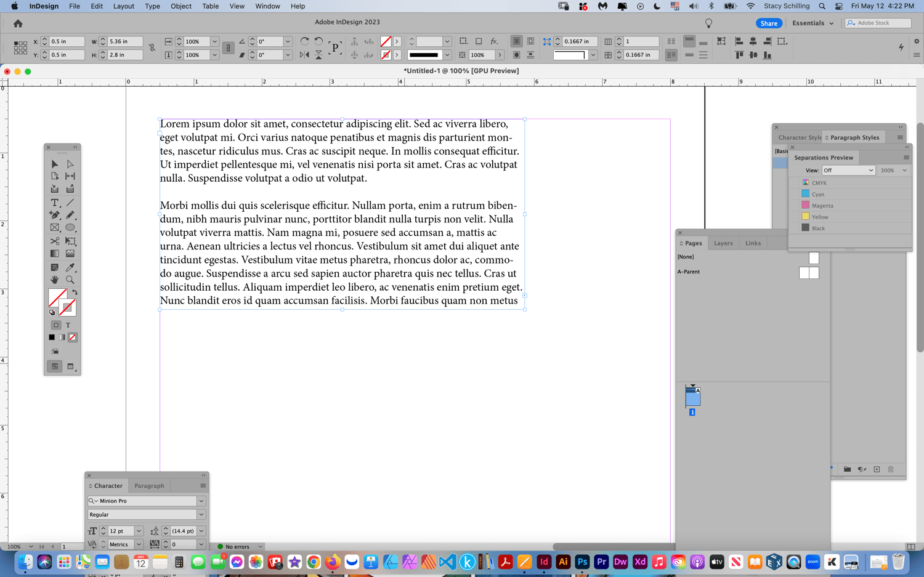Viewport: 924px width, 577px height.
Task: Select the Type tool in the Tools panel
Action: 55,203
